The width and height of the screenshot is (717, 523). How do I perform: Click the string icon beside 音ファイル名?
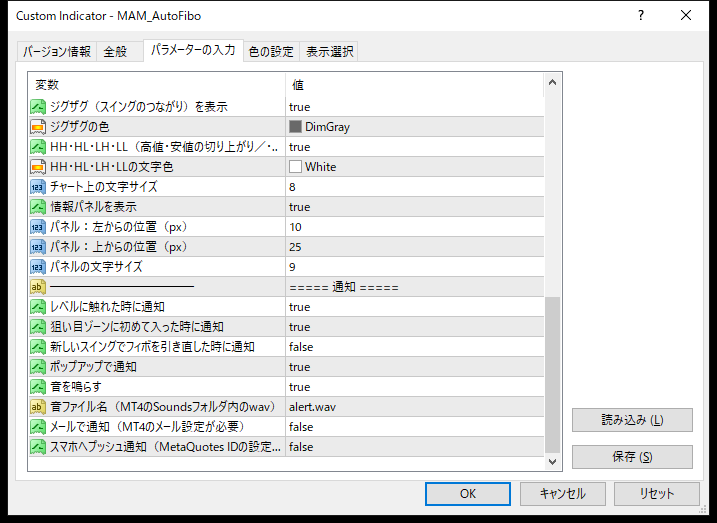pyautogui.click(x=38, y=407)
